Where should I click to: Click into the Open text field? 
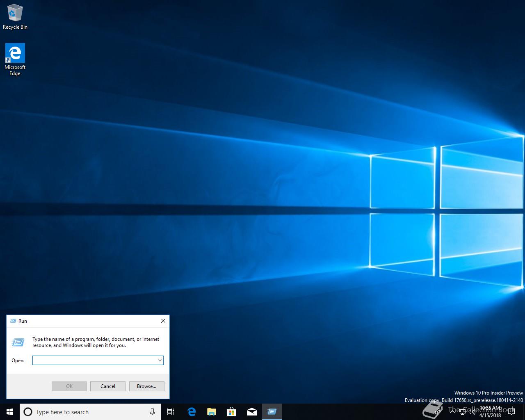(x=95, y=361)
